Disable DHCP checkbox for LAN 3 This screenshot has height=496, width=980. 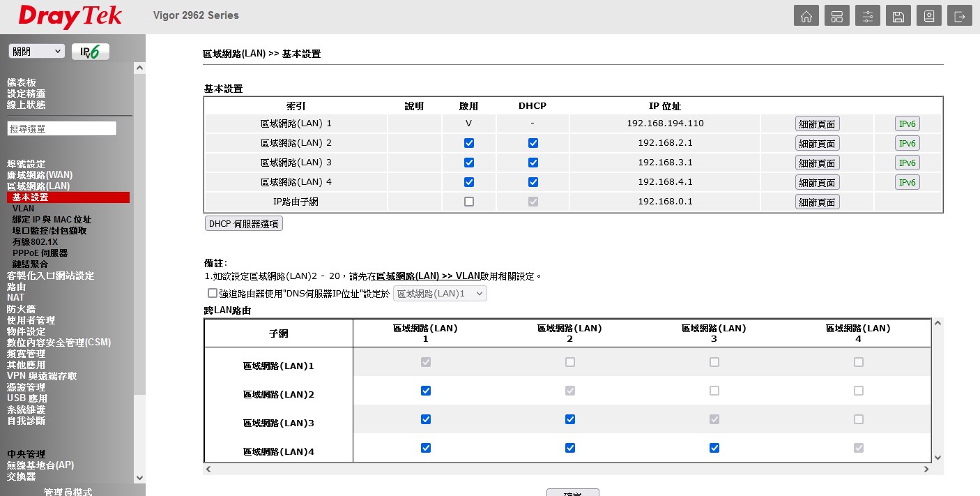point(533,163)
